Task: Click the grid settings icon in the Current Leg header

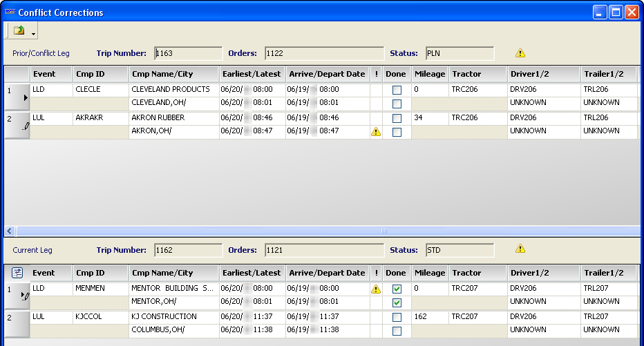Action: [17, 273]
